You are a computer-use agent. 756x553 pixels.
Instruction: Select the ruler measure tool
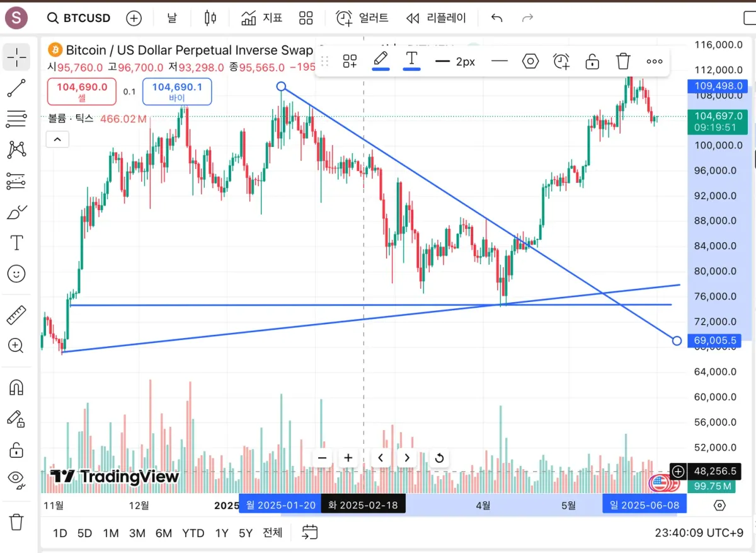click(x=16, y=315)
